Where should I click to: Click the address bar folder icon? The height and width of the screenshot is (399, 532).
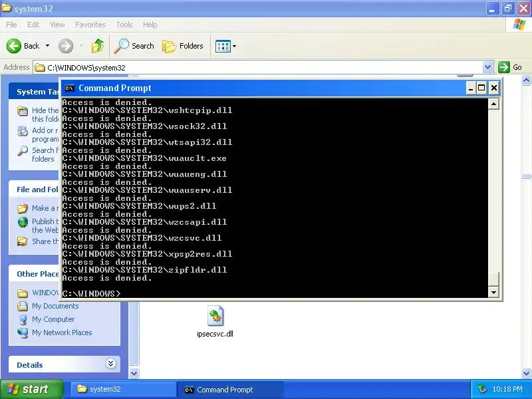click(40, 68)
